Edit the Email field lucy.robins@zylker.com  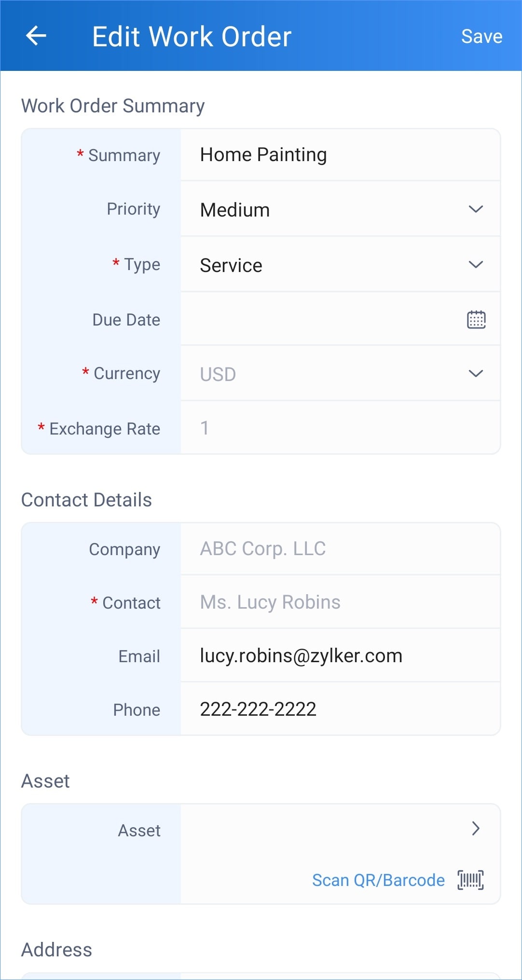pos(340,655)
